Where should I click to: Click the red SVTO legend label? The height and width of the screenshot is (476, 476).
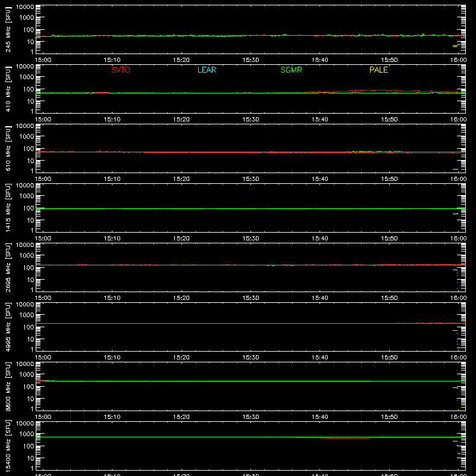tap(121, 70)
